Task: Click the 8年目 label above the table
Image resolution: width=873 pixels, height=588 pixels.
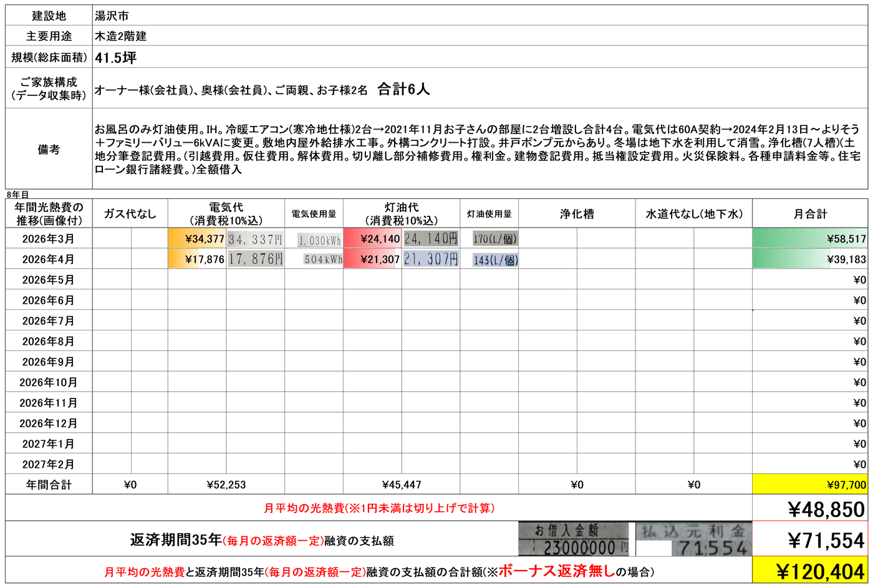Action: 17,195
